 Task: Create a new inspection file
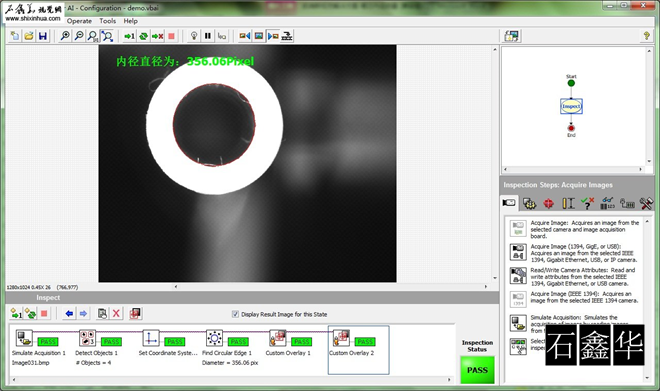[x=15, y=36]
